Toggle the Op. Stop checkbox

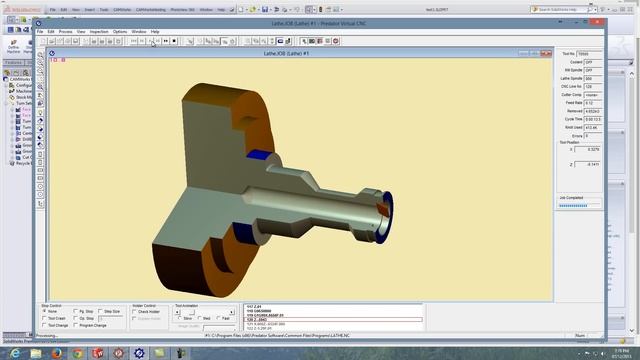76,318
